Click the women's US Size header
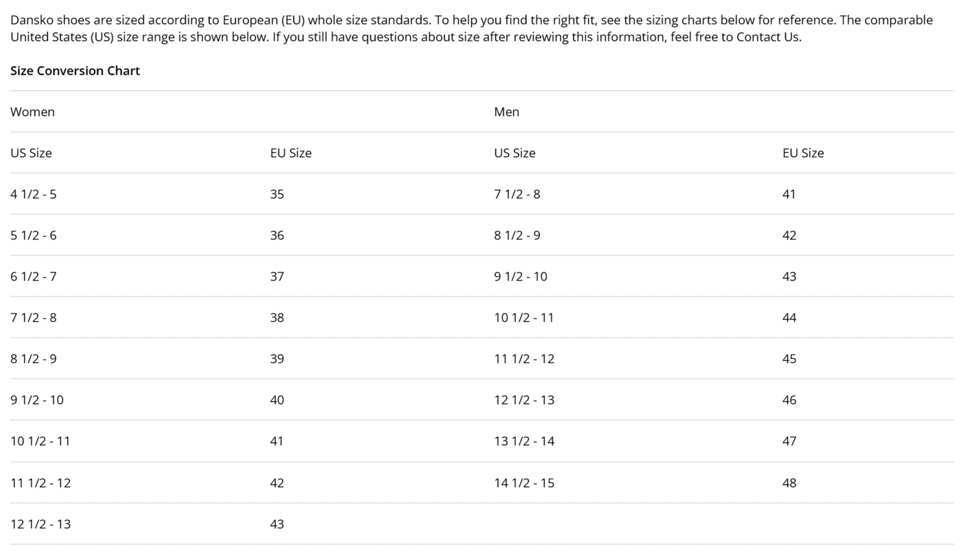Screen dimensions: 963x560 click(x=31, y=153)
